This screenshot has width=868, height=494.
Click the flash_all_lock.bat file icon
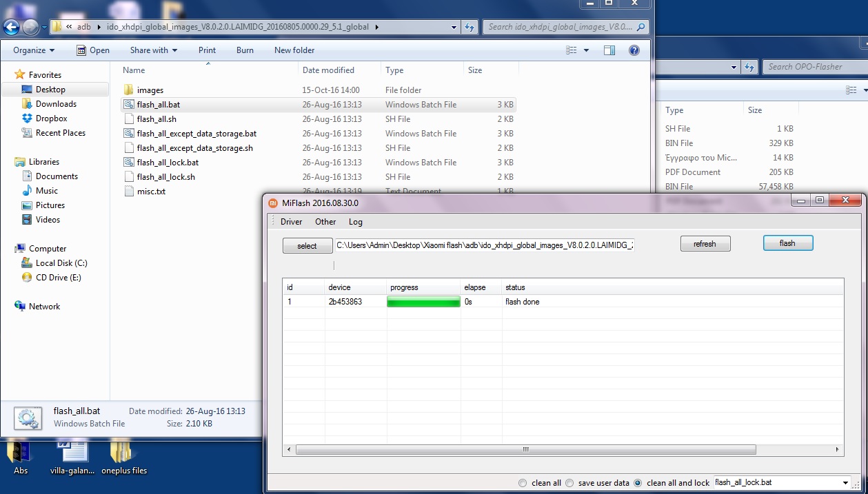129,163
